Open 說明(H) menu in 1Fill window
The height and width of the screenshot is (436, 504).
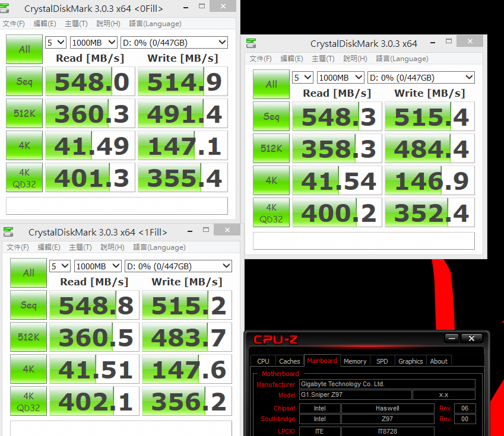click(113, 247)
